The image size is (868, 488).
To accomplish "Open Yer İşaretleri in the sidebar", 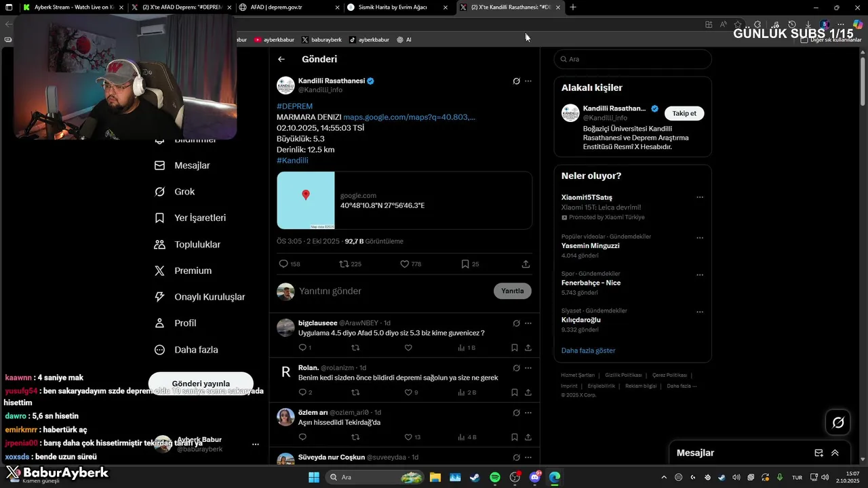I will 191,218.
